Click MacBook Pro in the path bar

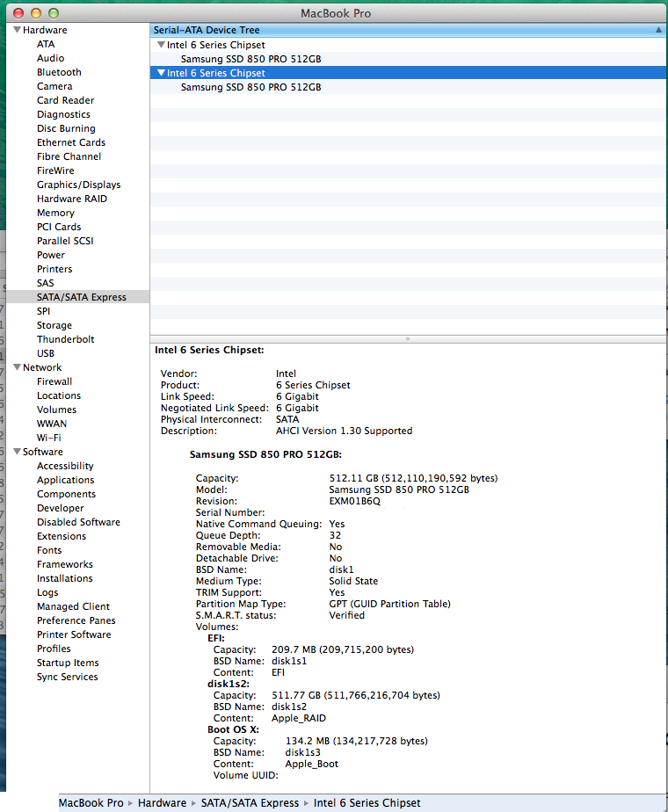coord(91,802)
